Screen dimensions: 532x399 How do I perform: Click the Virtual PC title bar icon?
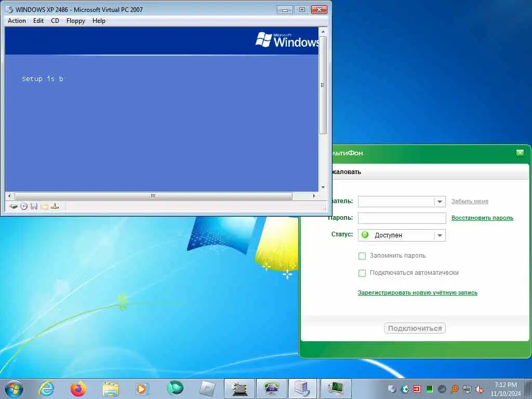coord(9,9)
